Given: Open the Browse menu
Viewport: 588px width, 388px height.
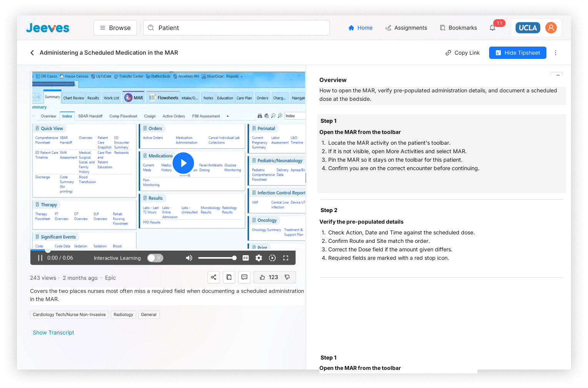Looking at the screenshot, I should [x=115, y=28].
